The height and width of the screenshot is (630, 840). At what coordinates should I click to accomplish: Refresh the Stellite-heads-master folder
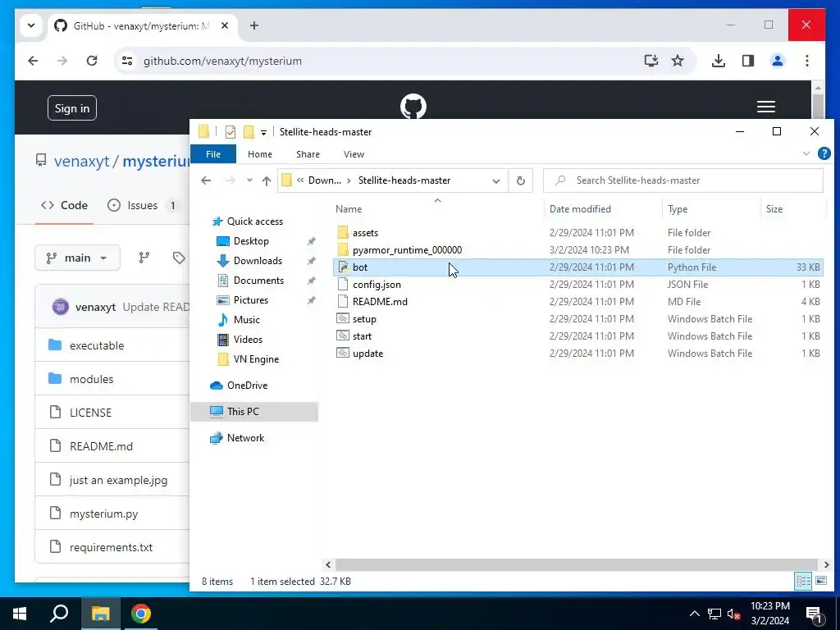coord(521,180)
